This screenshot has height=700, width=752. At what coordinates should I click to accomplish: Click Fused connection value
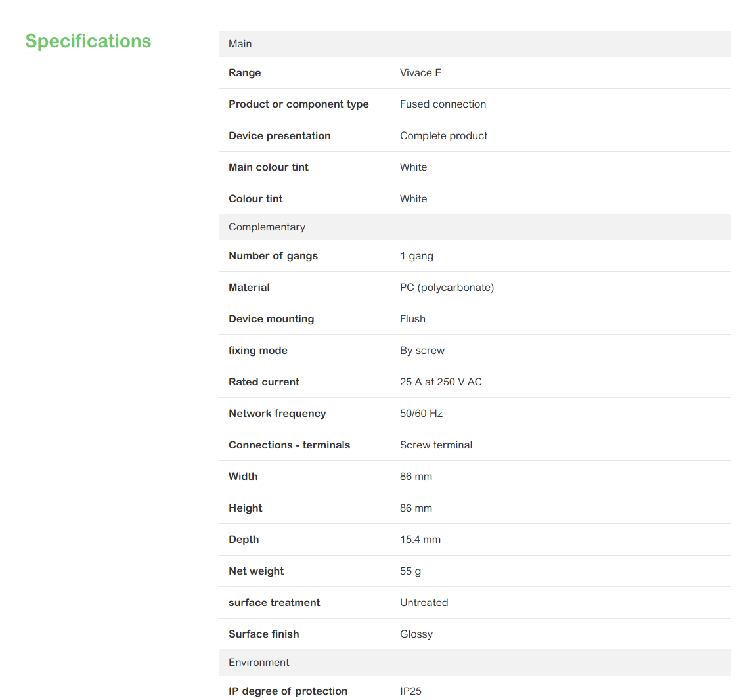point(443,104)
